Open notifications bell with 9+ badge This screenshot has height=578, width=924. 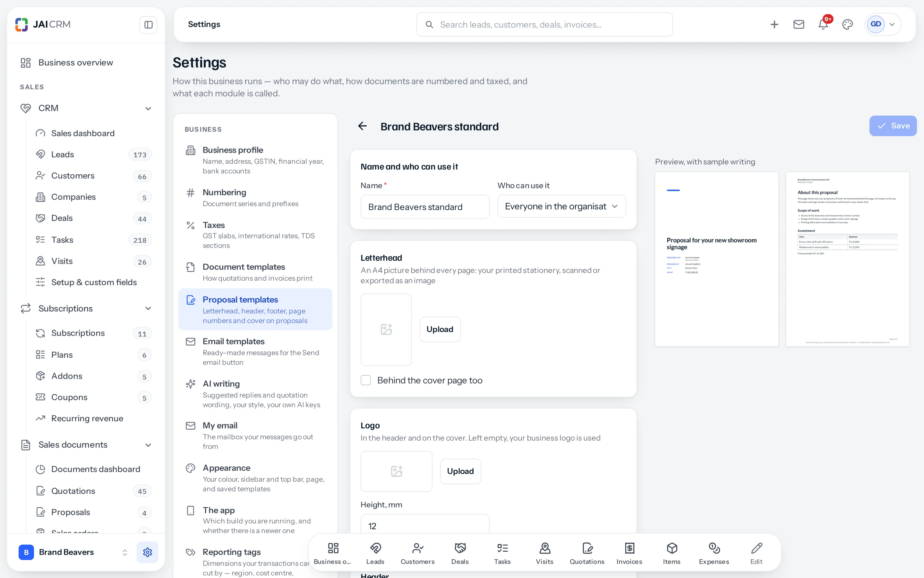point(823,24)
